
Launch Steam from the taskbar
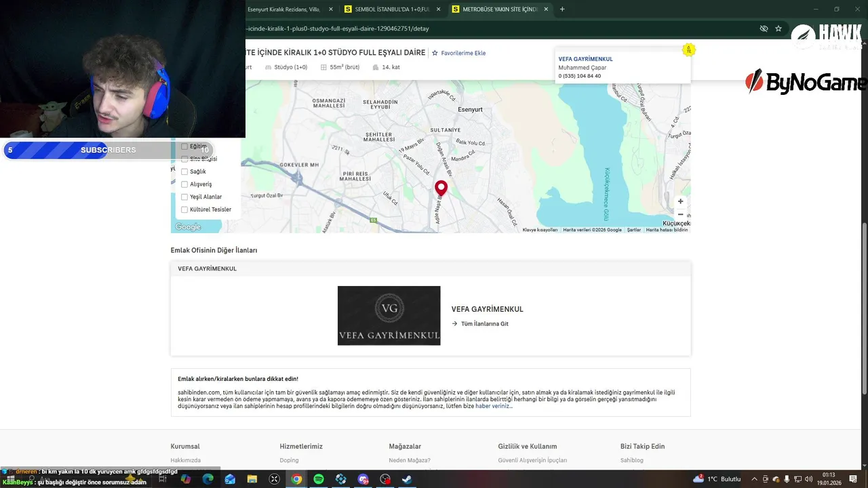407,479
